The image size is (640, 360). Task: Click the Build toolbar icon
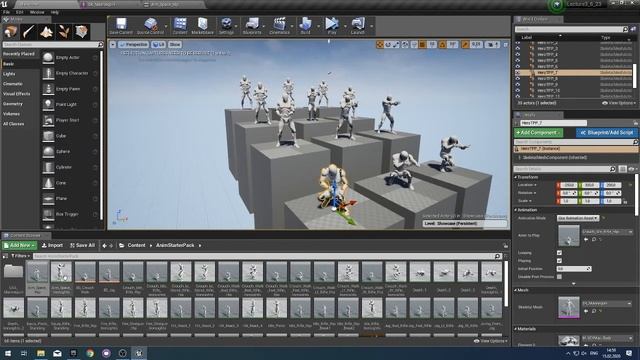coord(305,25)
